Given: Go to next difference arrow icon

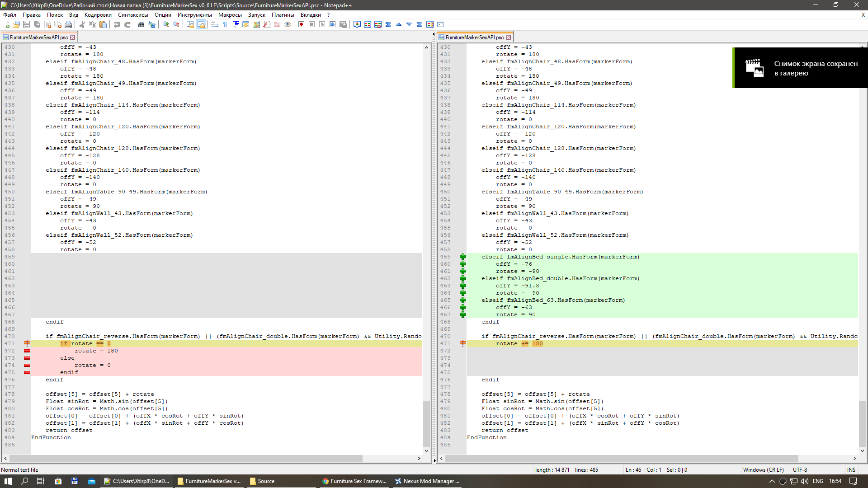Looking at the screenshot, I should coord(409,24).
